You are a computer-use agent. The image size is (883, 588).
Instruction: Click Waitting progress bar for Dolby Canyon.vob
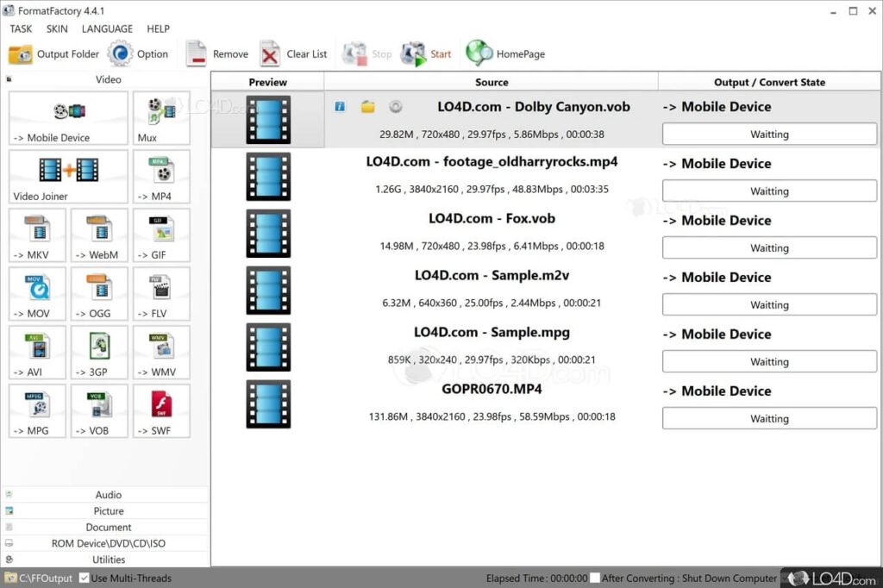(769, 134)
